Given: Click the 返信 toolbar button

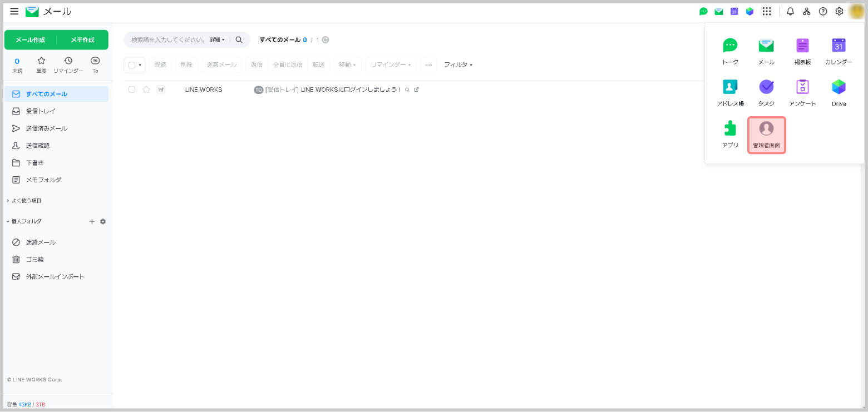Looking at the screenshot, I should 257,65.
